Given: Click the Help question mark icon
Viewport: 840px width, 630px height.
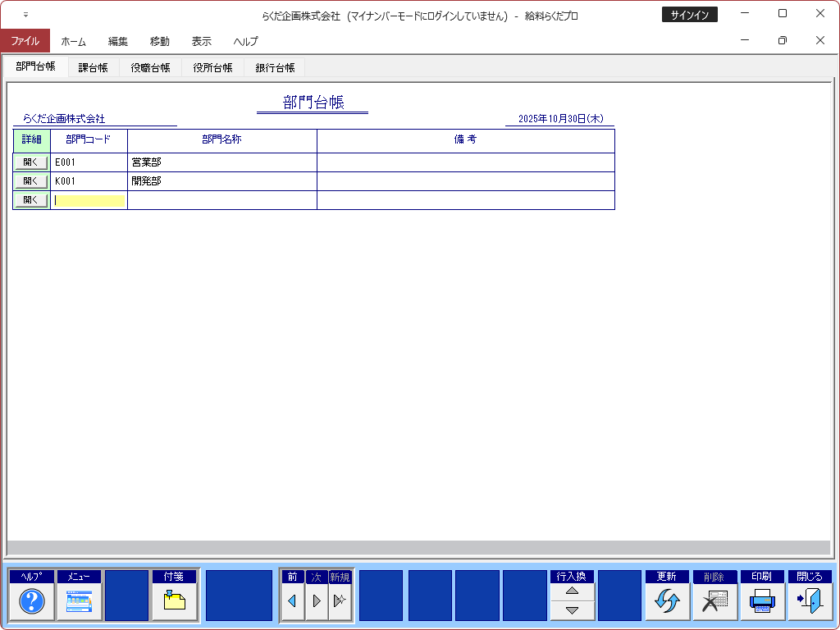Looking at the screenshot, I should [32, 602].
